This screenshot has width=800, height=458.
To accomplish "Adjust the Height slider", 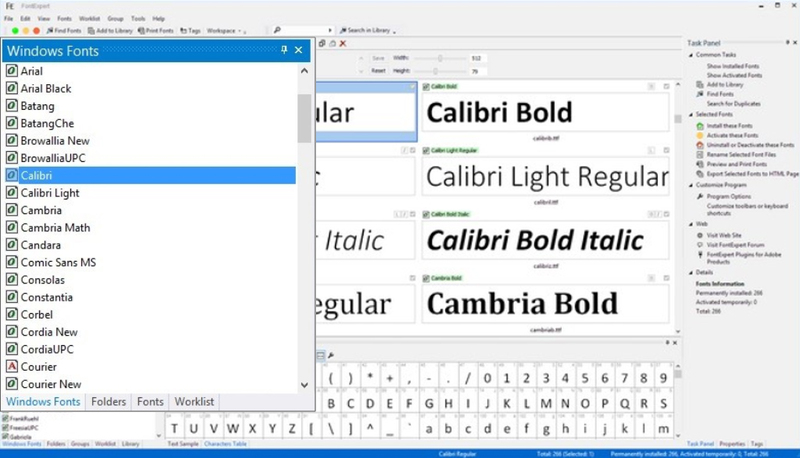I will [435, 71].
